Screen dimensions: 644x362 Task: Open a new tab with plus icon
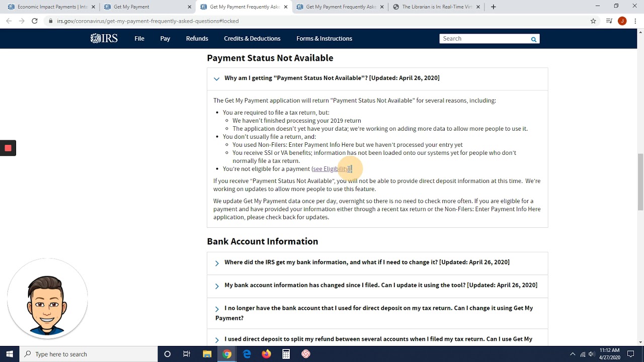point(493,7)
